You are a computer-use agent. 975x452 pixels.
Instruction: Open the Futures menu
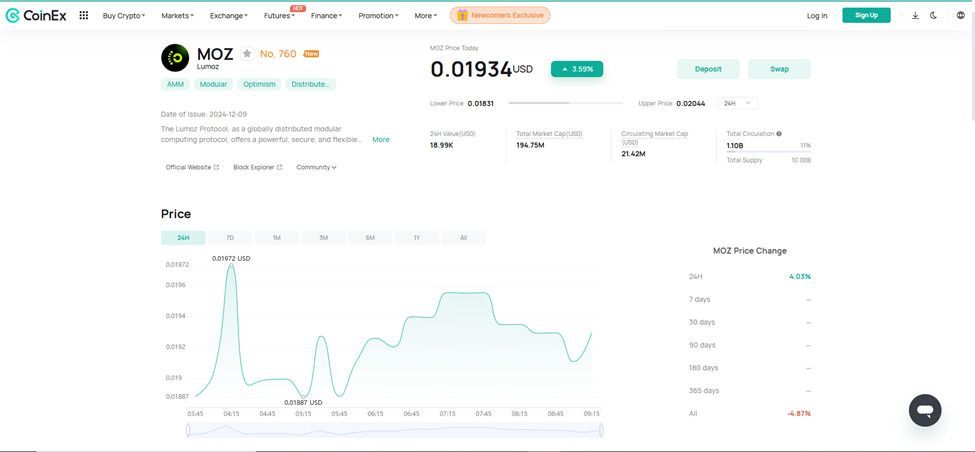coord(279,16)
